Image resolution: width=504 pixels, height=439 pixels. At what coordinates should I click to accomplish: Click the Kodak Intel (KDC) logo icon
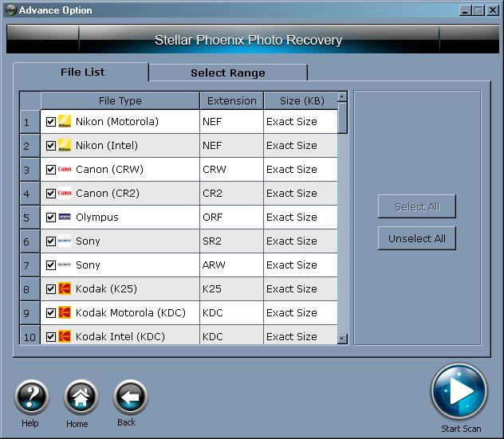click(x=65, y=336)
